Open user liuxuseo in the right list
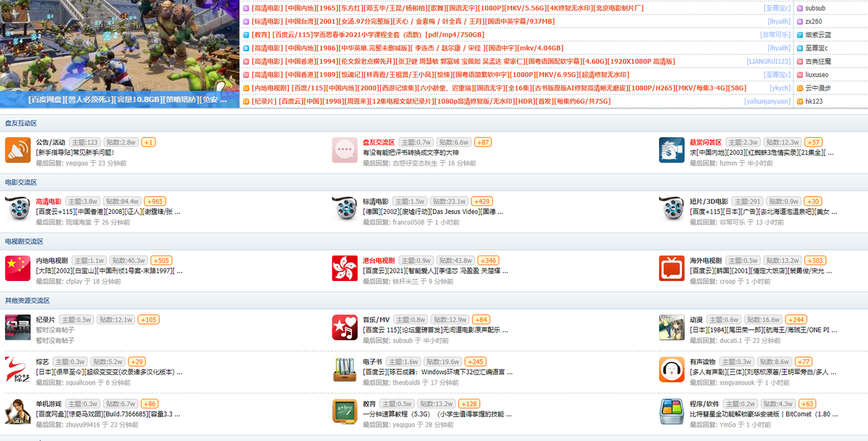 coord(817,74)
